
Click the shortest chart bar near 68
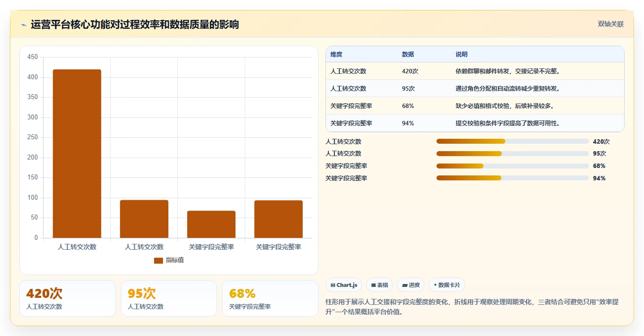point(211,224)
